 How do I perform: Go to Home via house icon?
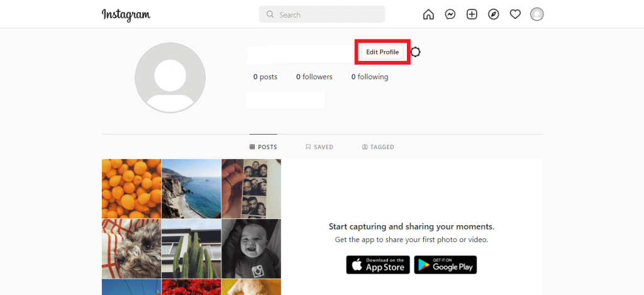pyautogui.click(x=428, y=14)
